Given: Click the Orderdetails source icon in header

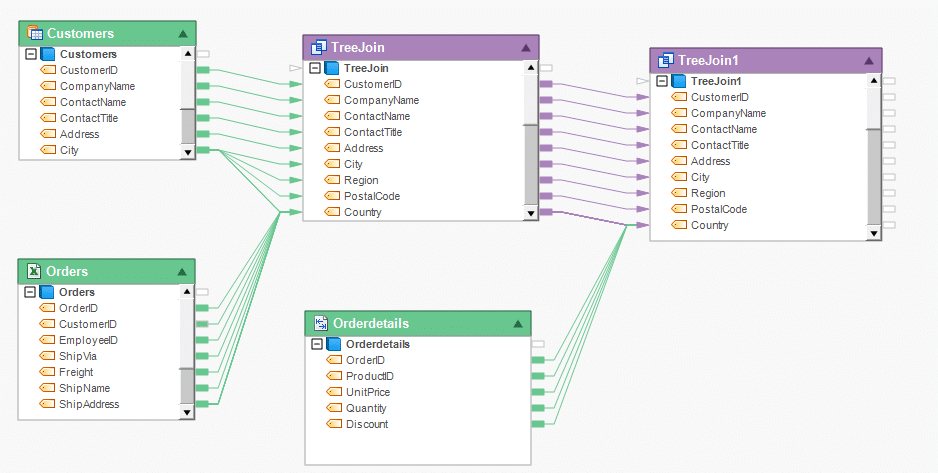Looking at the screenshot, I should pyautogui.click(x=321, y=324).
